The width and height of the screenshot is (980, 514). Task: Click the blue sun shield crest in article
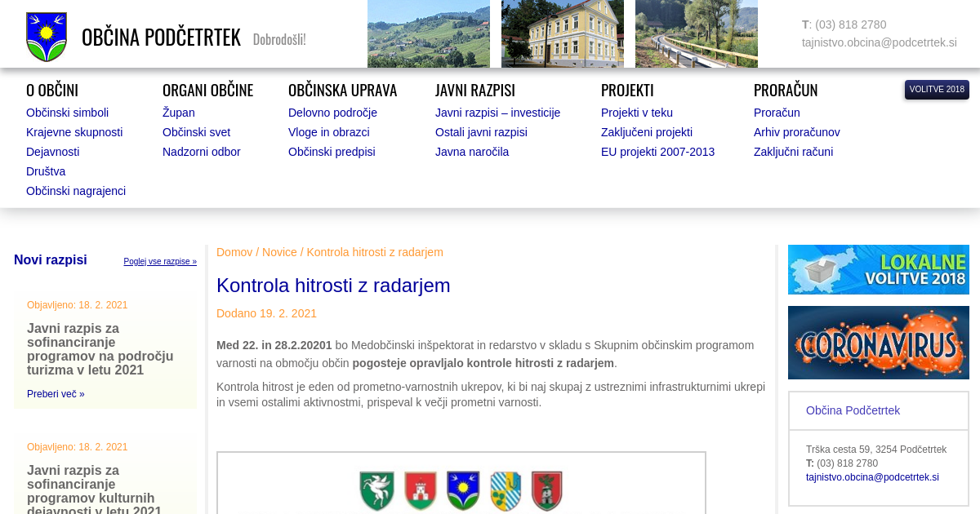[x=463, y=491]
